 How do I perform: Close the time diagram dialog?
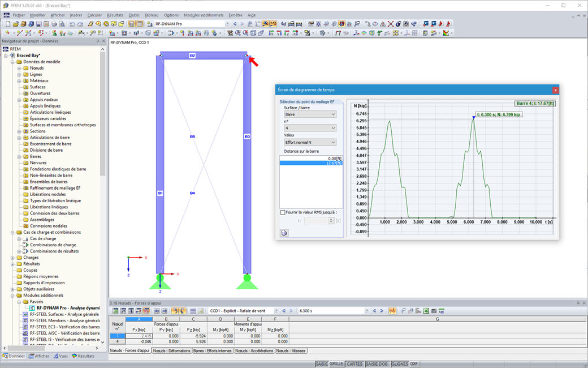point(555,89)
